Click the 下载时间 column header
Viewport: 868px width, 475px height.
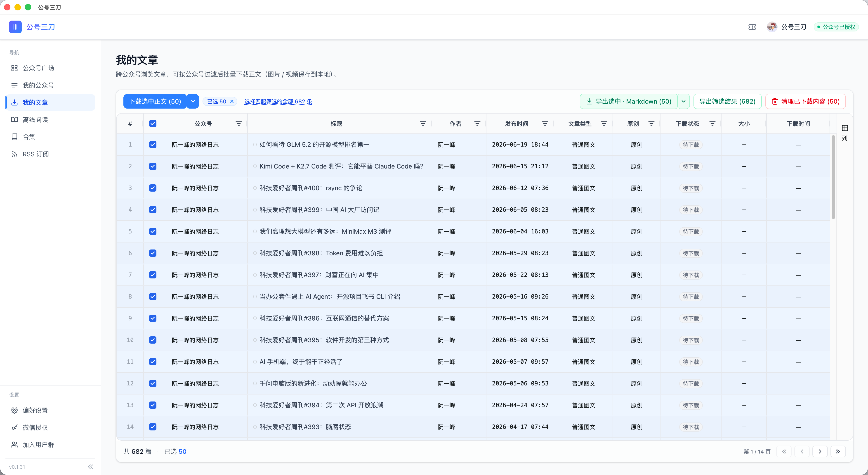[798, 124]
